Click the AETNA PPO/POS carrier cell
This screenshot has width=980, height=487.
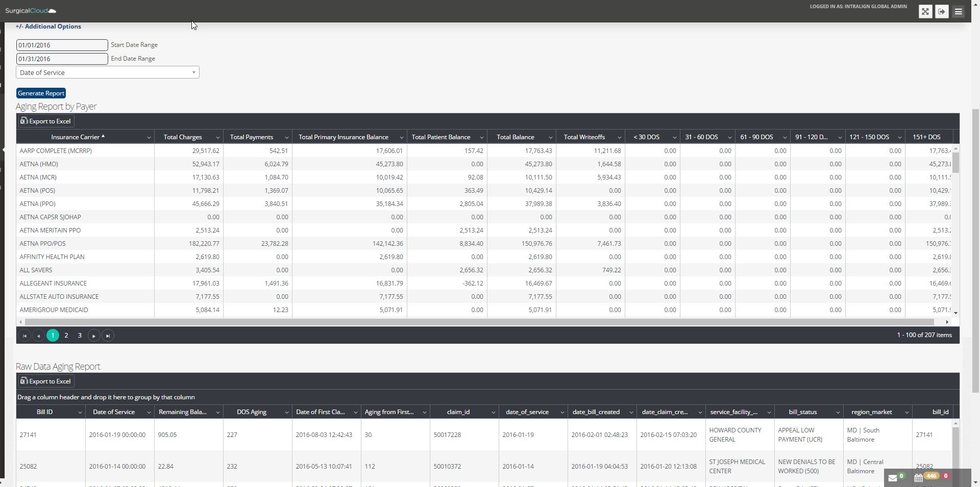tap(85, 244)
